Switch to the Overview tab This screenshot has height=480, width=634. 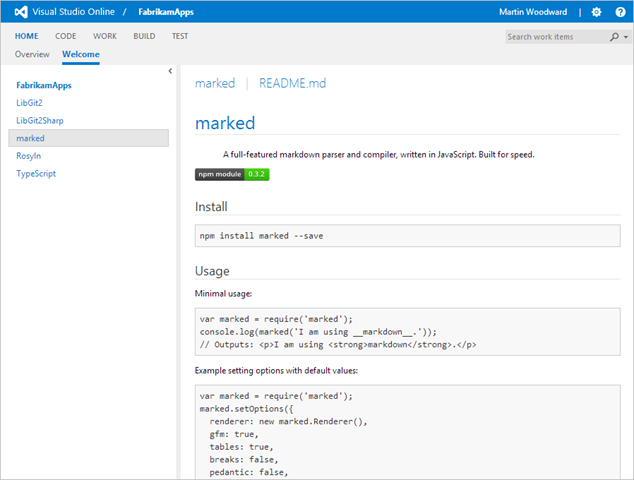[32, 54]
